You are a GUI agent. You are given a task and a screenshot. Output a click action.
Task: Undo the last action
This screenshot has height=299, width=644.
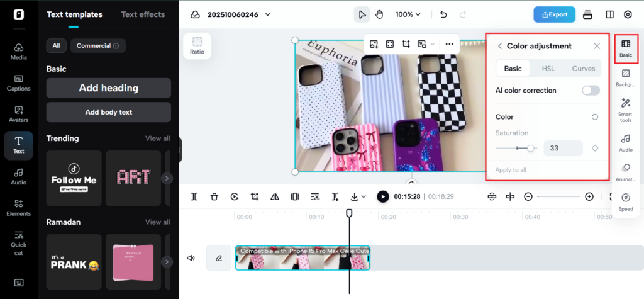coord(443,14)
